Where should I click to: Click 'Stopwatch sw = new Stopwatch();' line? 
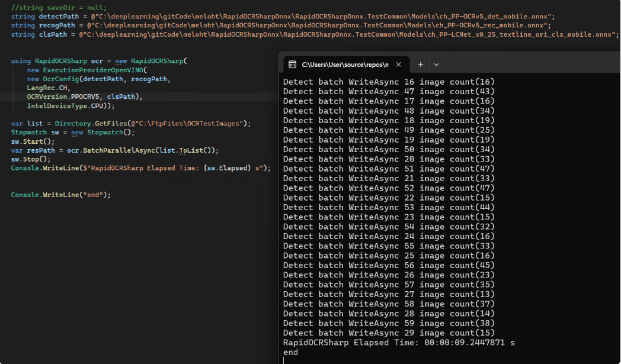click(x=73, y=132)
